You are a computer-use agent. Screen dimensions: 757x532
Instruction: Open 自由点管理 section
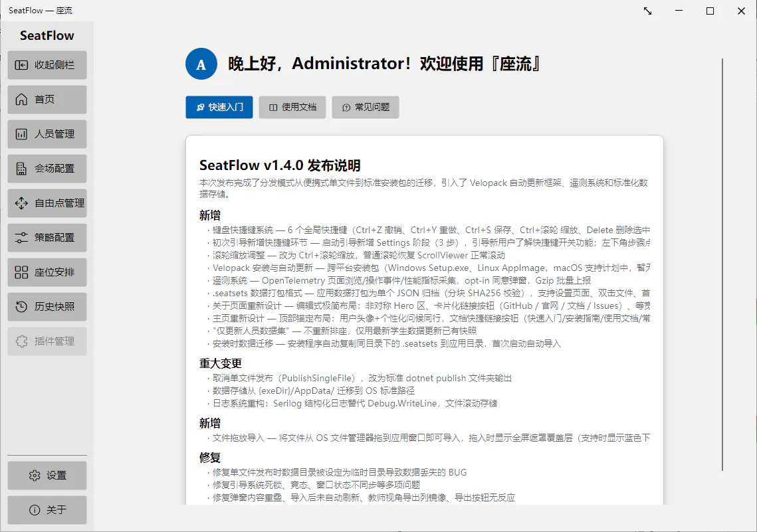pyautogui.click(x=47, y=203)
